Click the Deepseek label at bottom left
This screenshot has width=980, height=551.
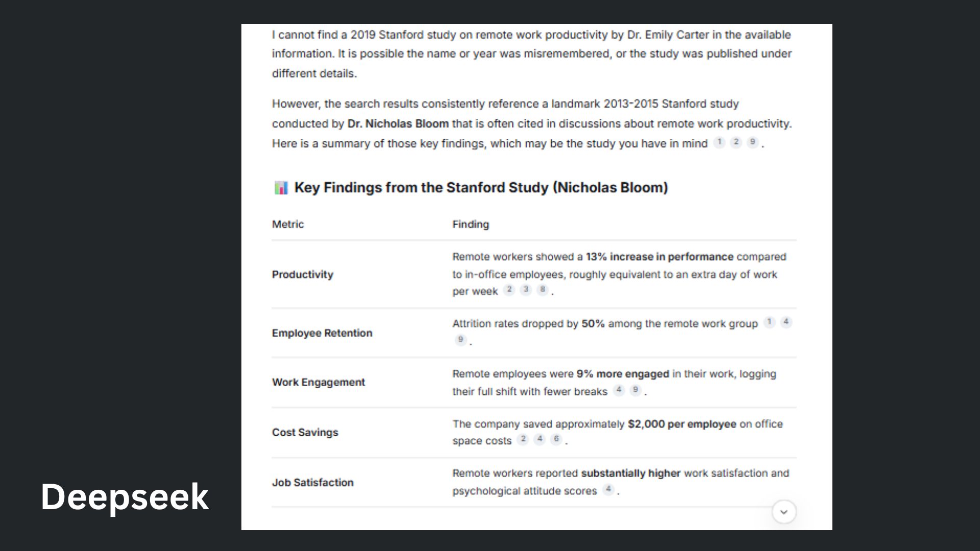125,497
